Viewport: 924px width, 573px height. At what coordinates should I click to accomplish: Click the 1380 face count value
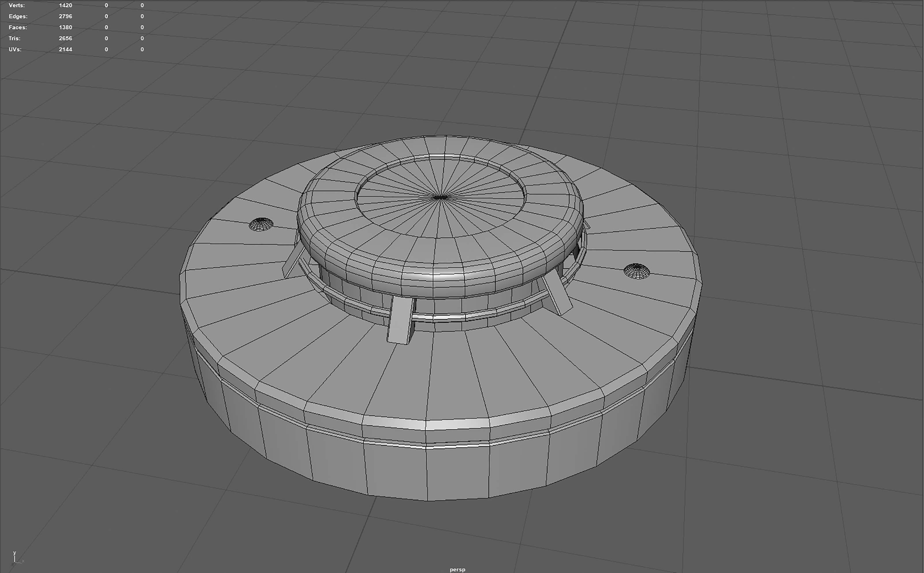tap(65, 27)
